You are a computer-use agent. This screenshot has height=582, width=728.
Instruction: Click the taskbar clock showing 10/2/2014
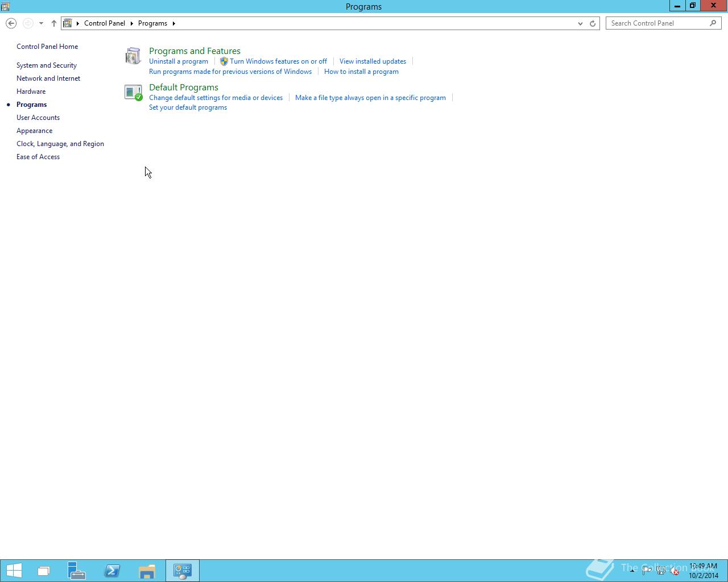click(704, 571)
